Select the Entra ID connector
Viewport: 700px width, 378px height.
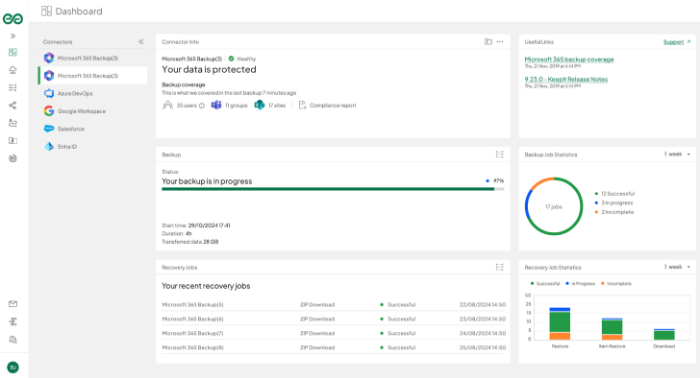pos(93,146)
